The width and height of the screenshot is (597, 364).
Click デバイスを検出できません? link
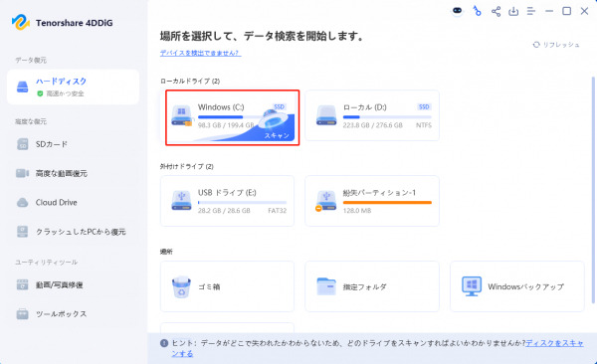(x=200, y=53)
